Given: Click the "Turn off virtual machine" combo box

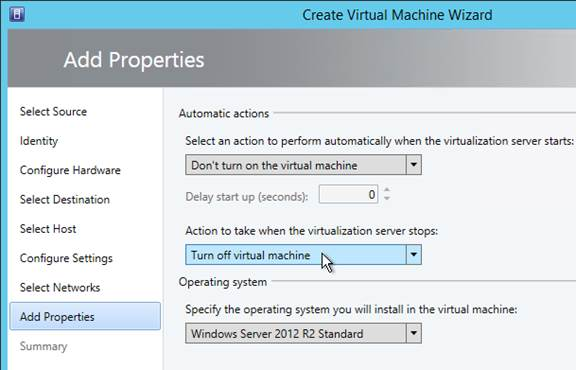Looking at the screenshot, I should tap(303, 255).
